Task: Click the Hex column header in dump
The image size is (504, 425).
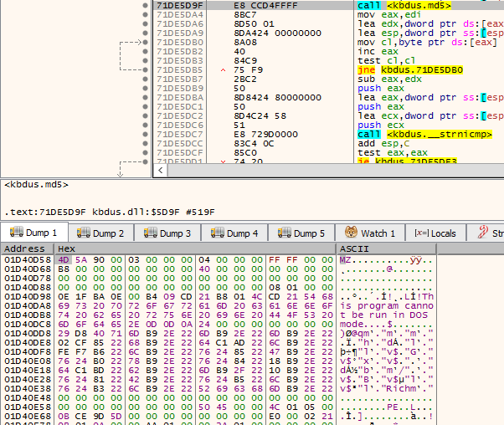Action: click(x=195, y=248)
